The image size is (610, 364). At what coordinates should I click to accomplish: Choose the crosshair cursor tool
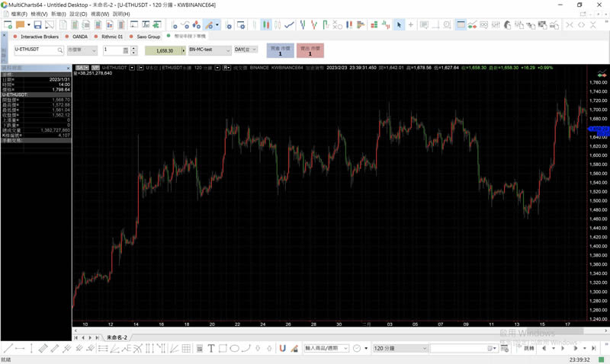pos(411,25)
